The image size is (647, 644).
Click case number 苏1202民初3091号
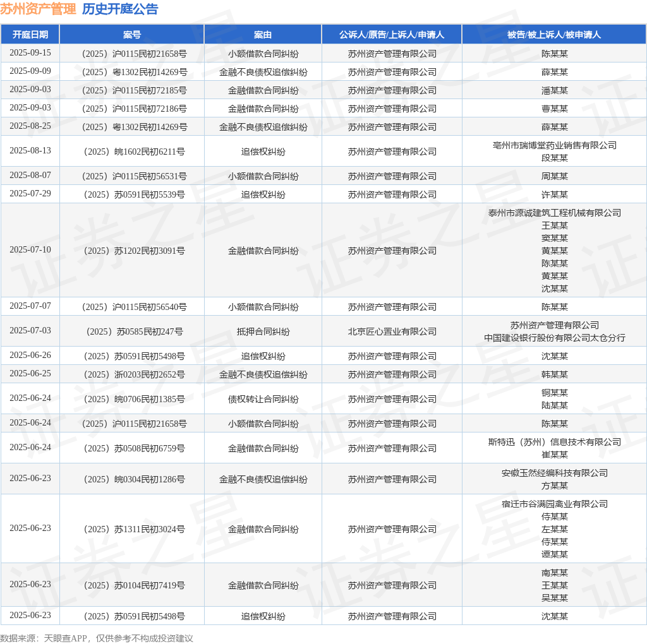point(135,251)
